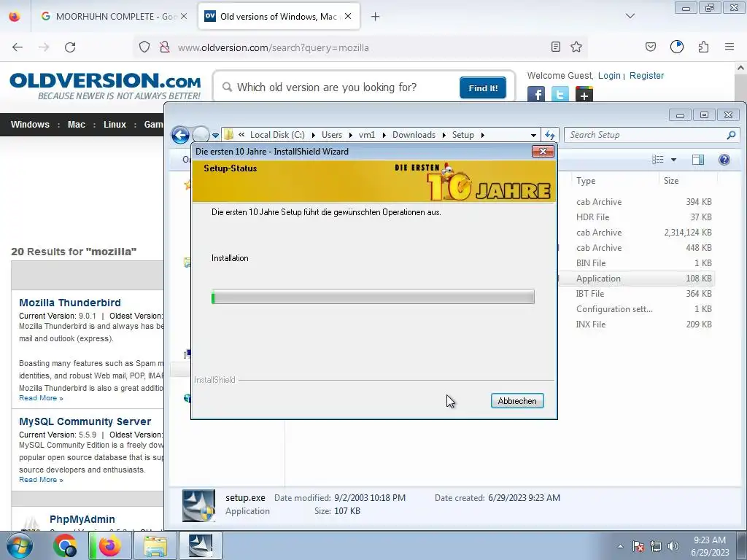
Task: Open the Windows menu on oldversion.com
Action: point(30,124)
